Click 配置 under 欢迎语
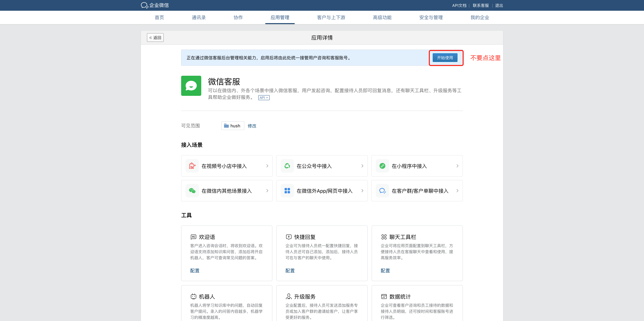This screenshot has width=644, height=321. point(195,271)
